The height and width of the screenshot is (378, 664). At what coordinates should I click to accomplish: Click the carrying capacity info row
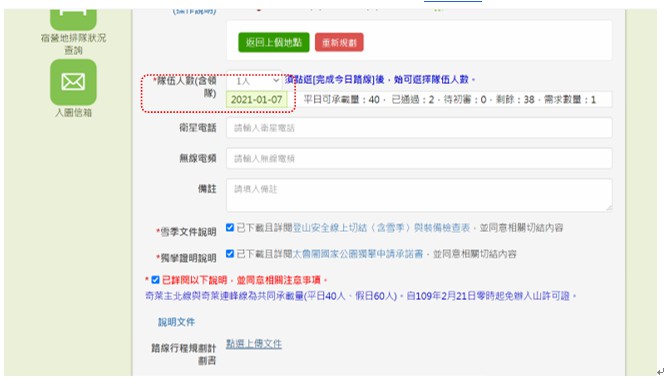tap(452, 100)
